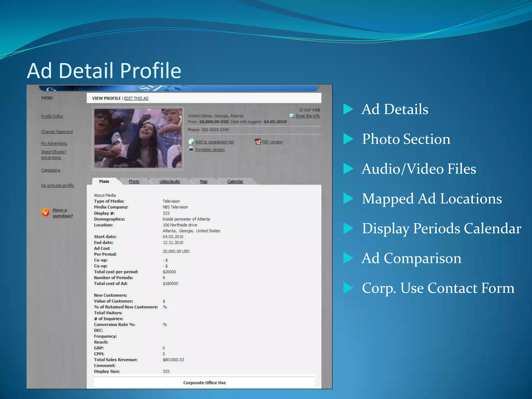Click the EDIT THIS AD link
Image resolution: width=532 pixels, height=399 pixels.
point(136,98)
